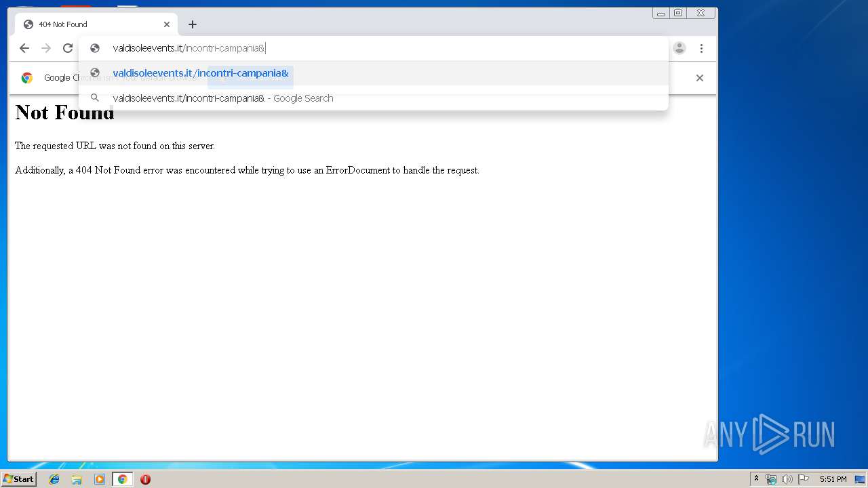Open a new tab with plus button
Image resolution: width=868 pixels, height=488 pixels.
point(193,24)
